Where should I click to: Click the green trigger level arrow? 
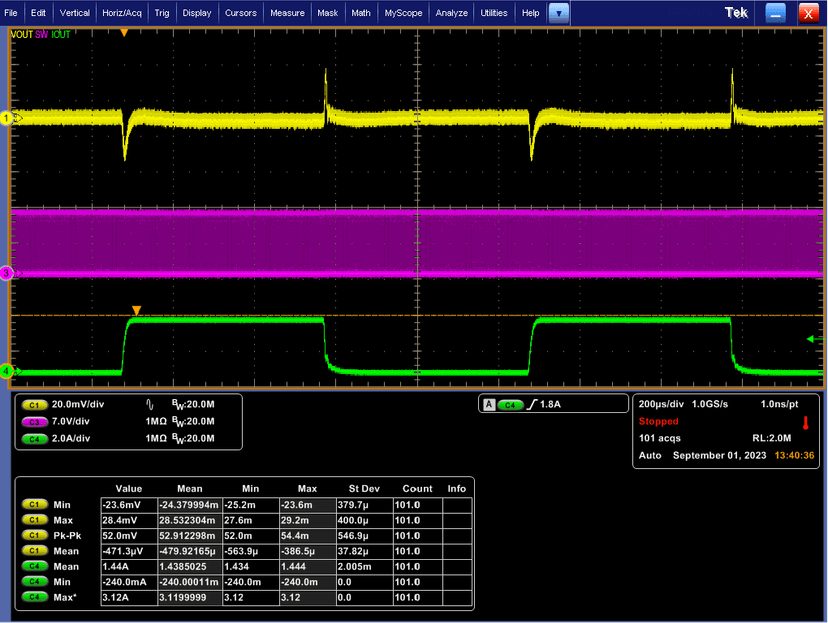tap(811, 340)
